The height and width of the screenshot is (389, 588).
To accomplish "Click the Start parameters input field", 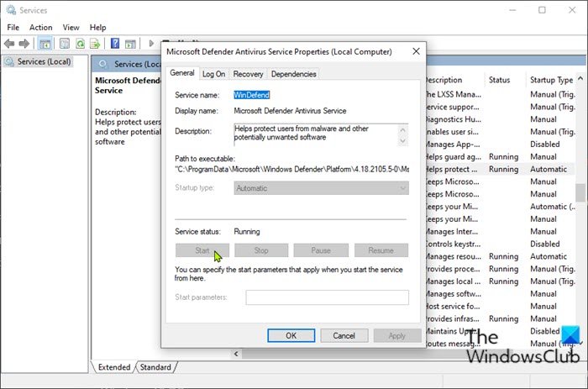I will tap(327, 297).
